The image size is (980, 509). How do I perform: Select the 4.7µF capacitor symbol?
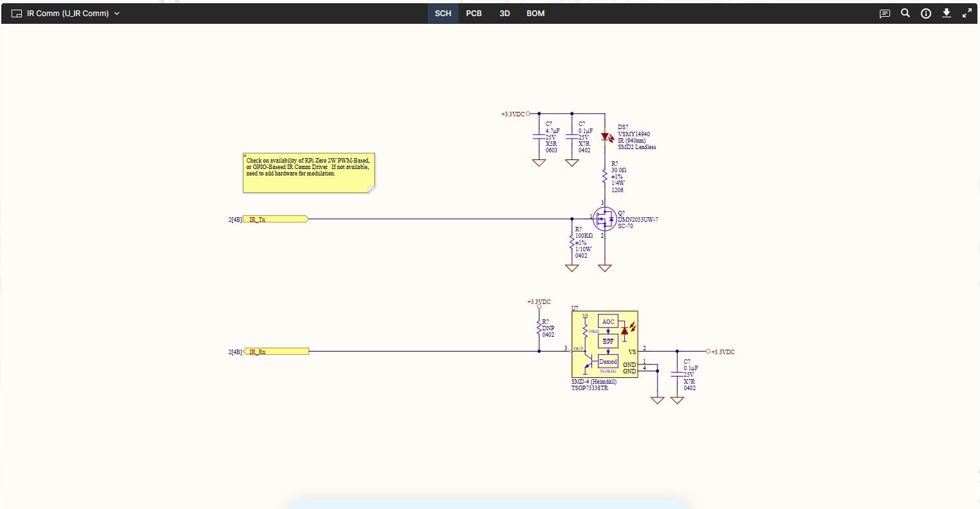(539, 137)
